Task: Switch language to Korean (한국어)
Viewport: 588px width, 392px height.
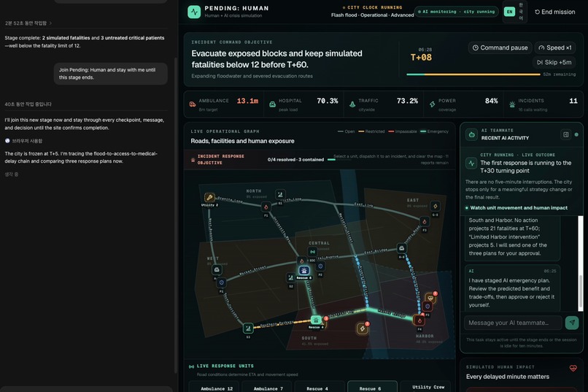Action: point(521,12)
